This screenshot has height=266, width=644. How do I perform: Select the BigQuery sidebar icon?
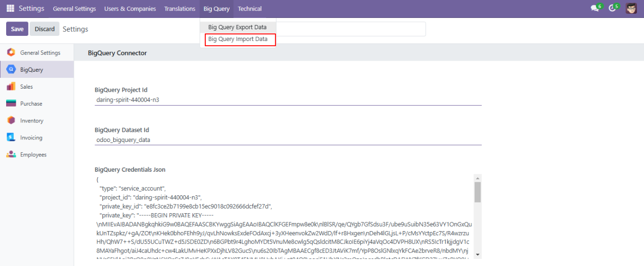coord(11,70)
